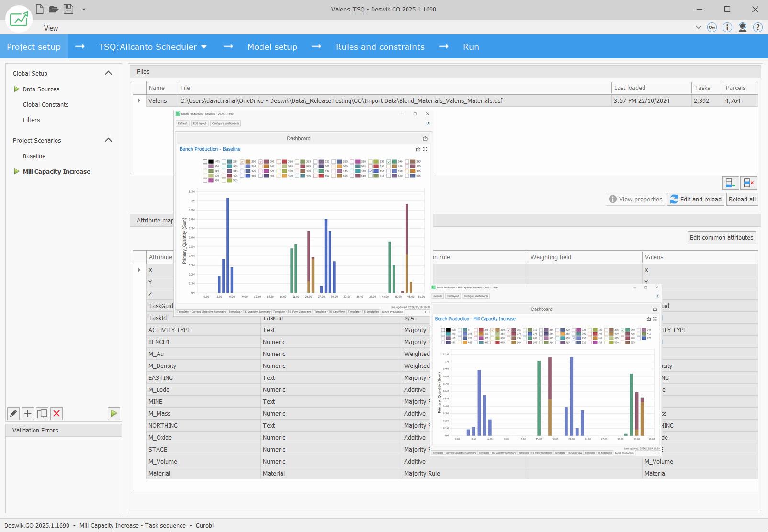Click the delete scenario red X icon

56,413
